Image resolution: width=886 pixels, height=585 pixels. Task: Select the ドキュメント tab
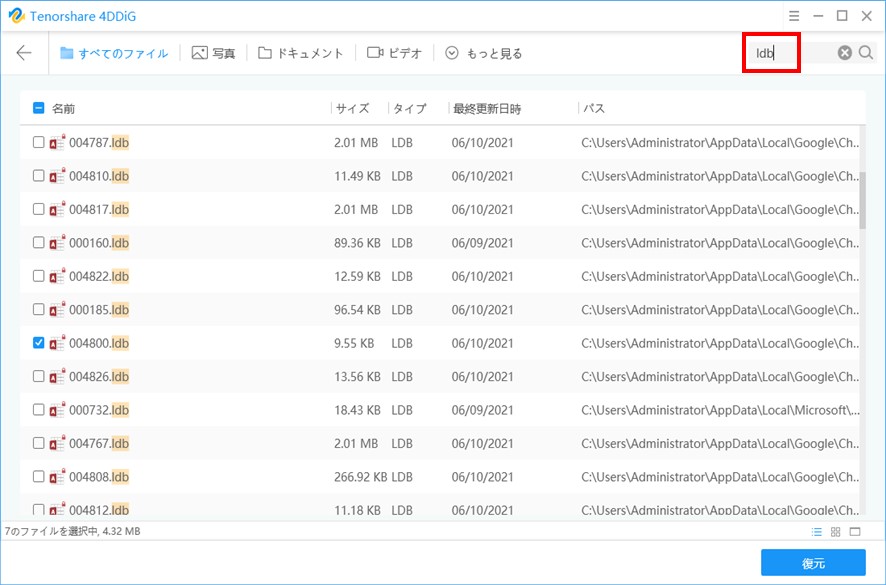(301, 53)
